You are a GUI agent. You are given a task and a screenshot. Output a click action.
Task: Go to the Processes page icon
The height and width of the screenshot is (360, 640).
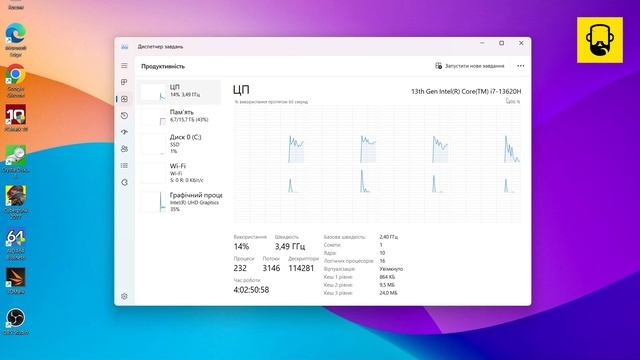[x=124, y=82]
